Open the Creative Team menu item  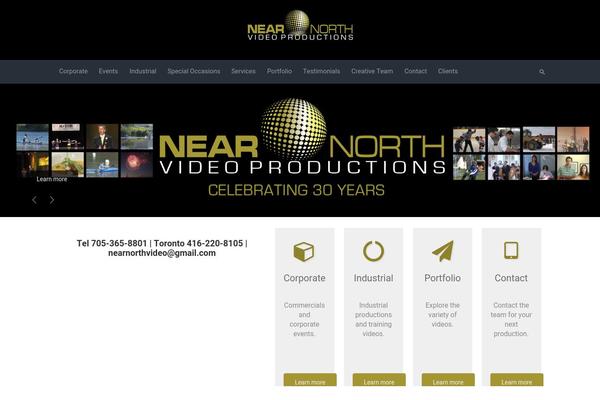[372, 71]
